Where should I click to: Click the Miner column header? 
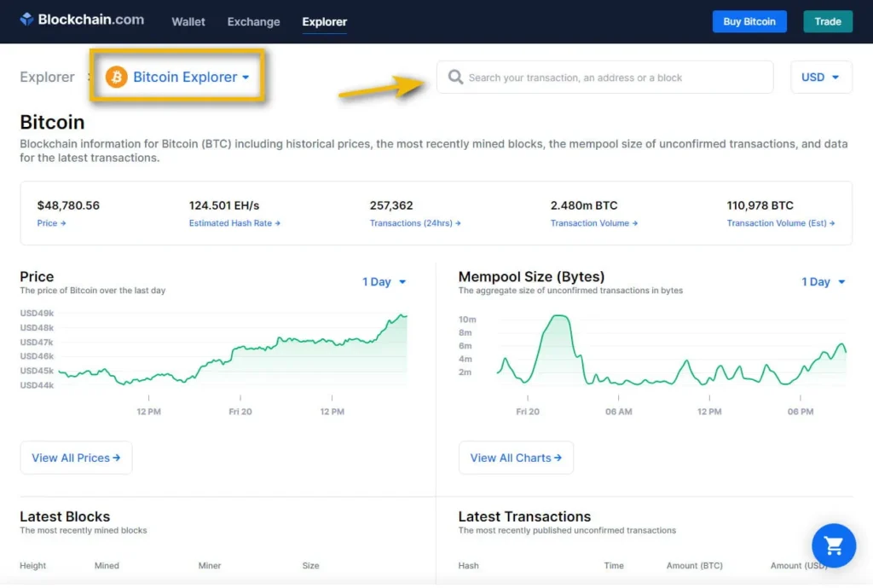tap(210, 566)
